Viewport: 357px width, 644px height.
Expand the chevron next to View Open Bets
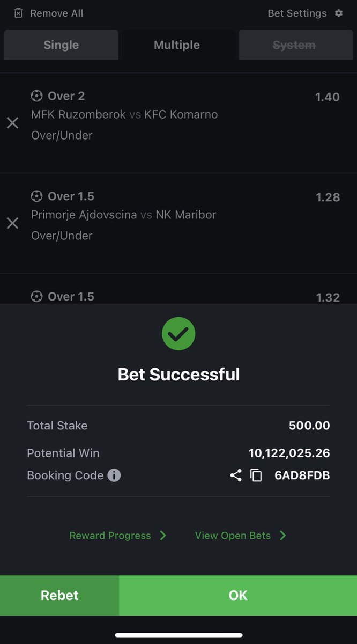click(x=283, y=536)
